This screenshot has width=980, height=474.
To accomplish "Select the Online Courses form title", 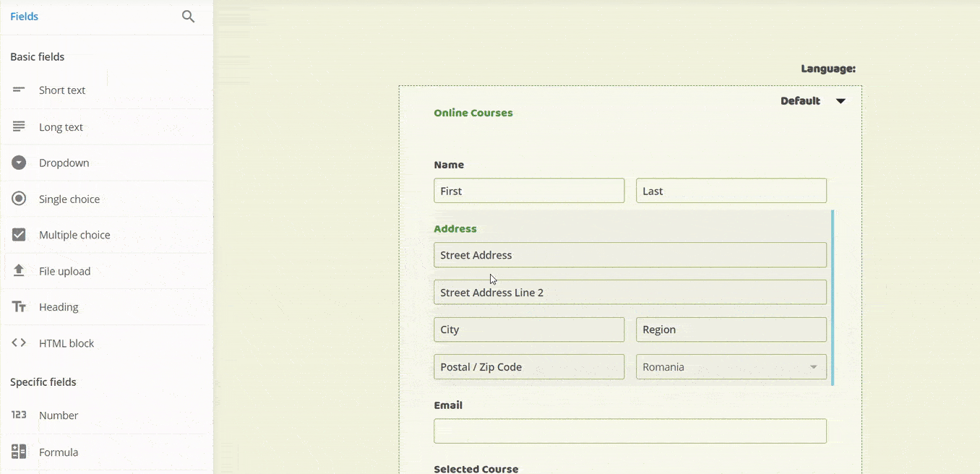I will [473, 113].
